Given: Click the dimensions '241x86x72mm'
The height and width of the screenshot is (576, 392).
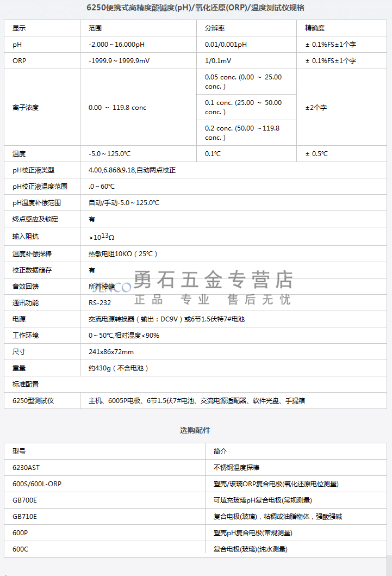Looking at the screenshot, I should coord(111,352).
